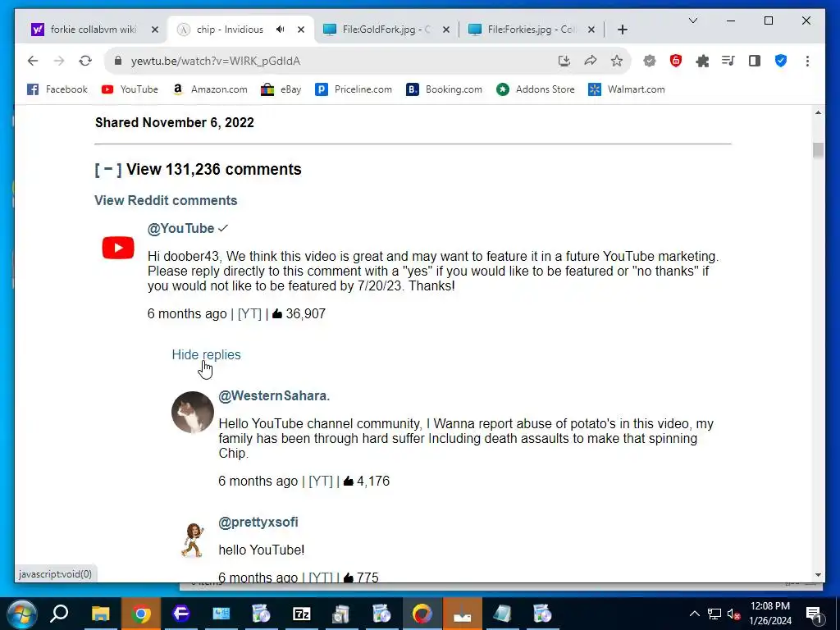Click the install/download page icon in address bar
Viewport: 840px width, 630px height.
coord(564,61)
